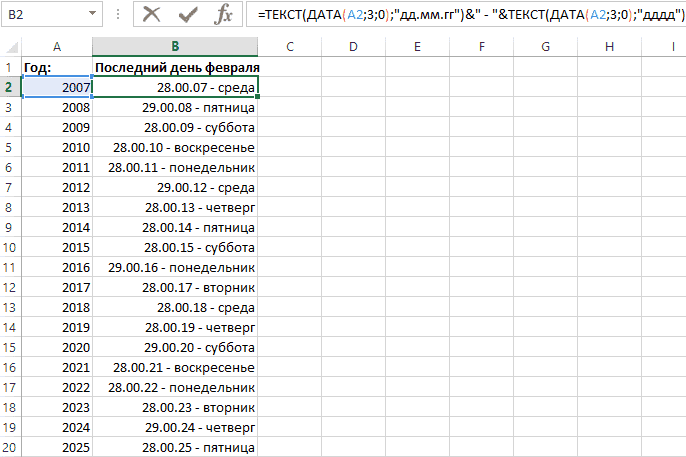Click cell '28.00.18 - среда'
Image resolution: width=686 pixels, height=457 pixels.
click(x=175, y=307)
